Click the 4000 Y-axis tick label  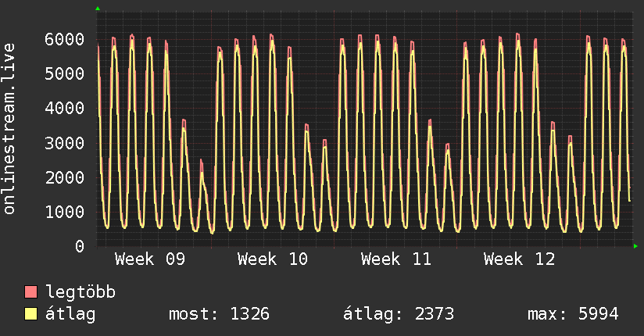tap(63, 108)
